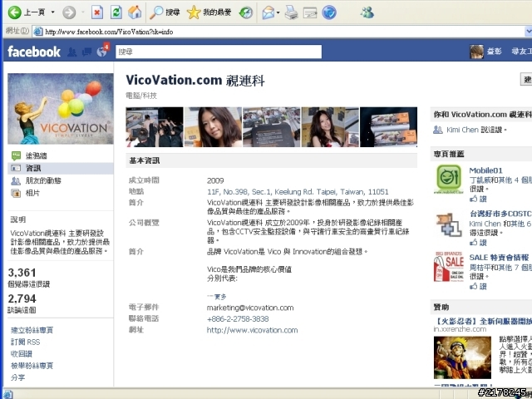Image resolution: width=532 pixels, height=399 pixels.
Task: Open the third product box photo thumbnail
Action: (x=272, y=127)
